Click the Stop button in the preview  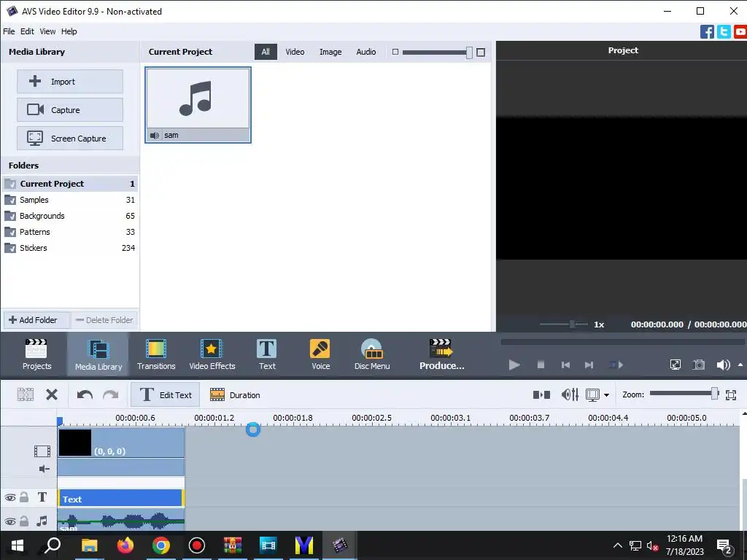(x=541, y=365)
